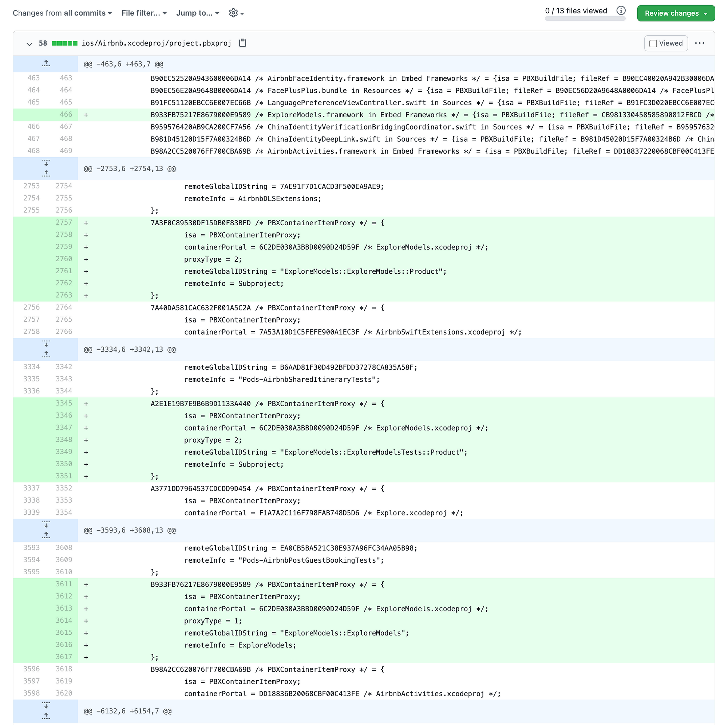This screenshot has width=728, height=725.
Task: Open the file's three-dot options menu
Action: click(699, 43)
